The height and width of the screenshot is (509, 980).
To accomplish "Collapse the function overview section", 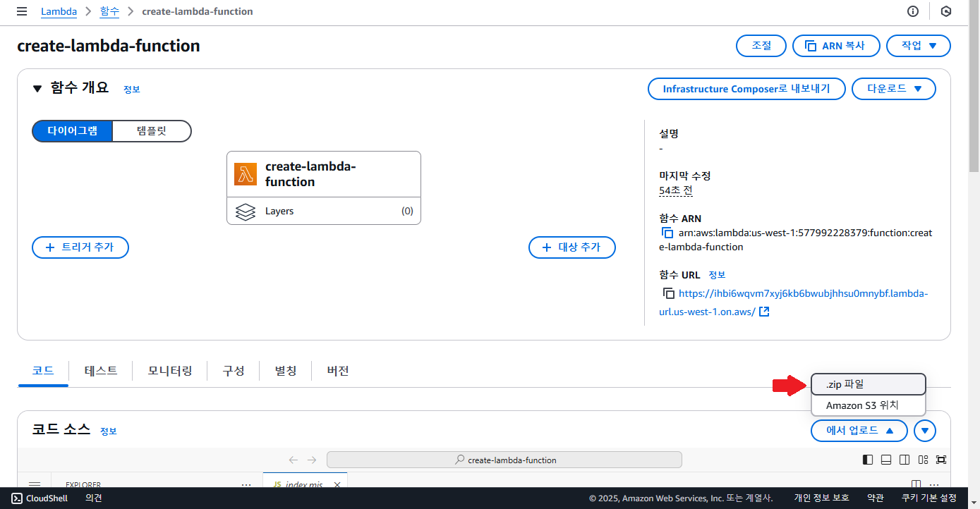I will [37, 88].
